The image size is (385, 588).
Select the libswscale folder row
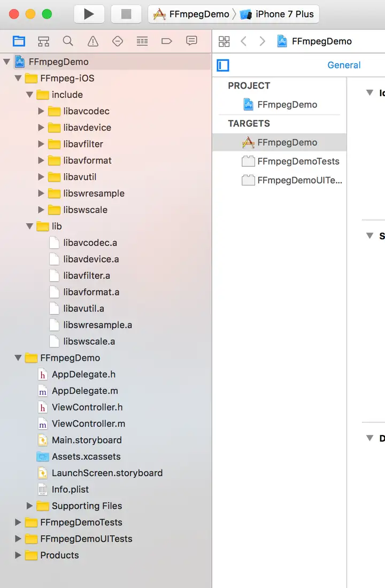pyautogui.click(x=106, y=210)
